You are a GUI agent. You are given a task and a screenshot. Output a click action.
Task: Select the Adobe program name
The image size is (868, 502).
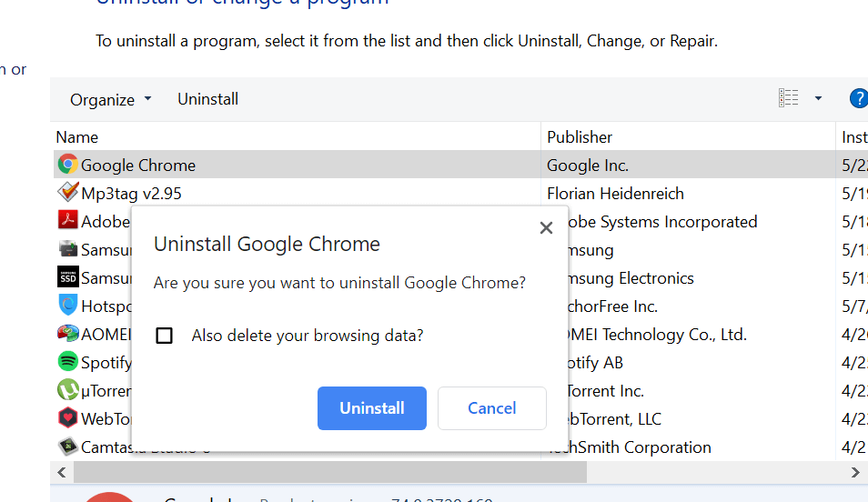(x=106, y=222)
